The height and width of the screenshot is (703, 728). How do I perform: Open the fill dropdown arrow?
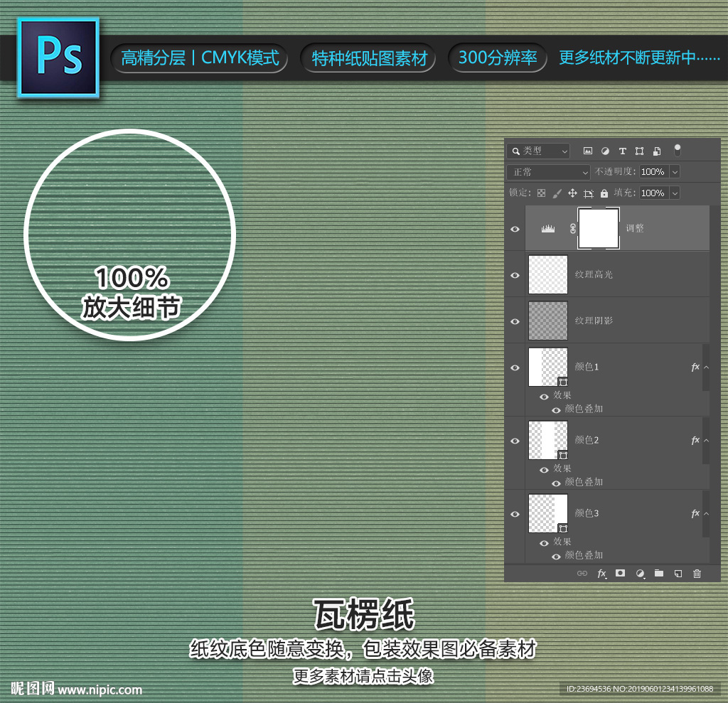(x=675, y=193)
